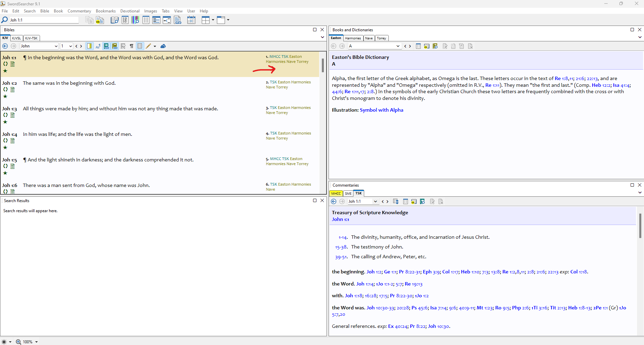Go to next chapter in Bibles panel
This screenshot has width=644, height=345.
81,46
